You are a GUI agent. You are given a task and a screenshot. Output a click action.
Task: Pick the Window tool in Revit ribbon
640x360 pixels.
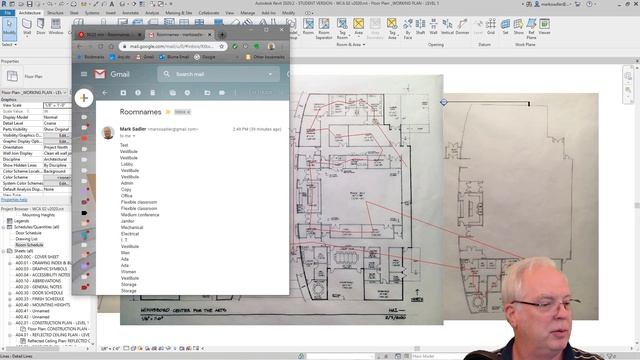pos(56,27)
